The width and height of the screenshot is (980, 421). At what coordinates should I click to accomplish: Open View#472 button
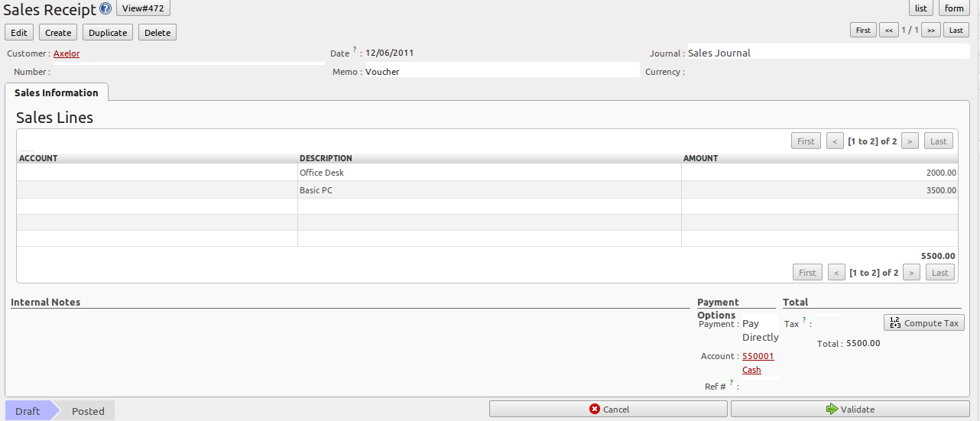pyautogui.click(x=143, y=8)
